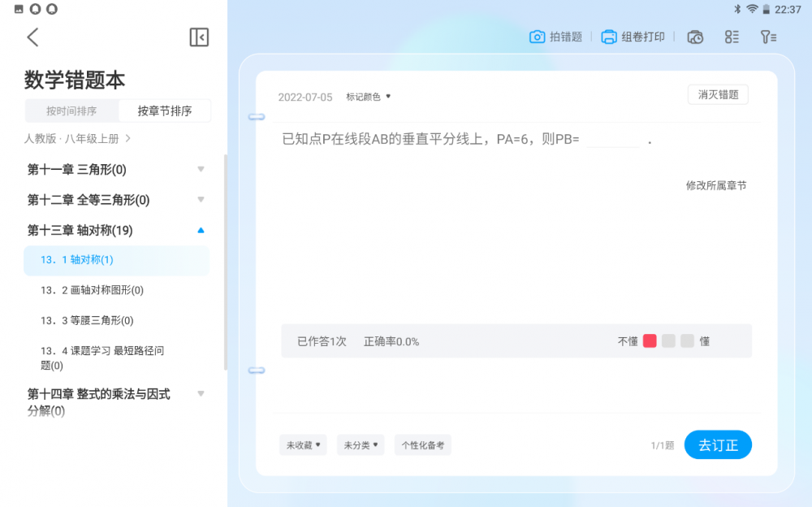
Task: Tap the back arrow icon
Action: click(32, 37)
